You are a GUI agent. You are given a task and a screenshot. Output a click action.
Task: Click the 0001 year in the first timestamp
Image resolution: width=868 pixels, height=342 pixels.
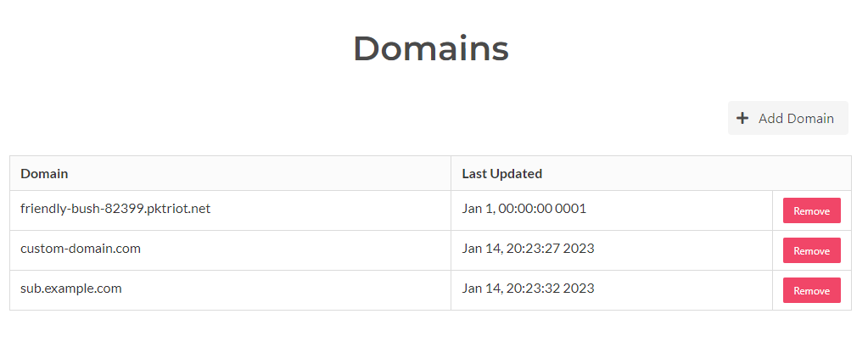[571, 209]
